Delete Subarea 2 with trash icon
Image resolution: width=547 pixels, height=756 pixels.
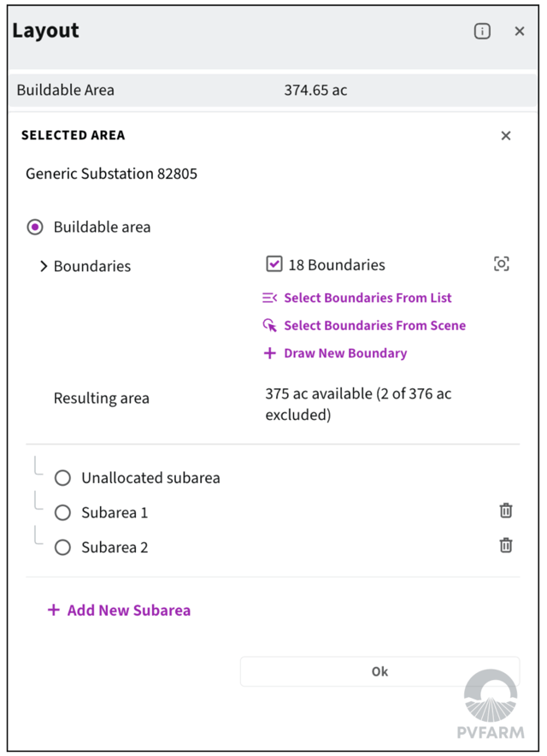(506, 545)
